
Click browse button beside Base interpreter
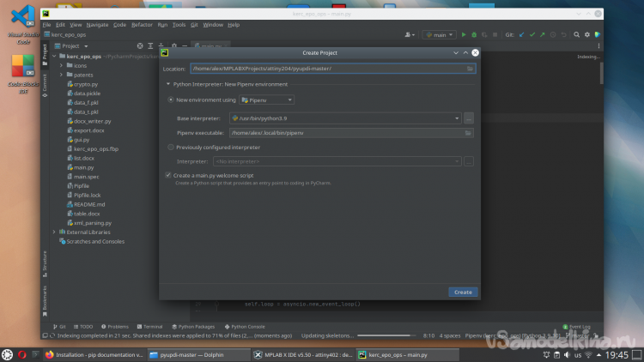click(469, 118)
